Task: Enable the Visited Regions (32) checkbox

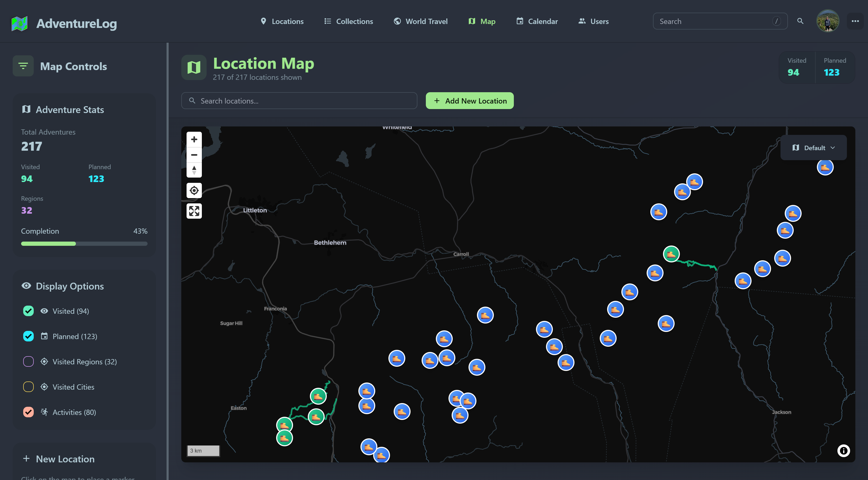Action: [x=28, y=361]
